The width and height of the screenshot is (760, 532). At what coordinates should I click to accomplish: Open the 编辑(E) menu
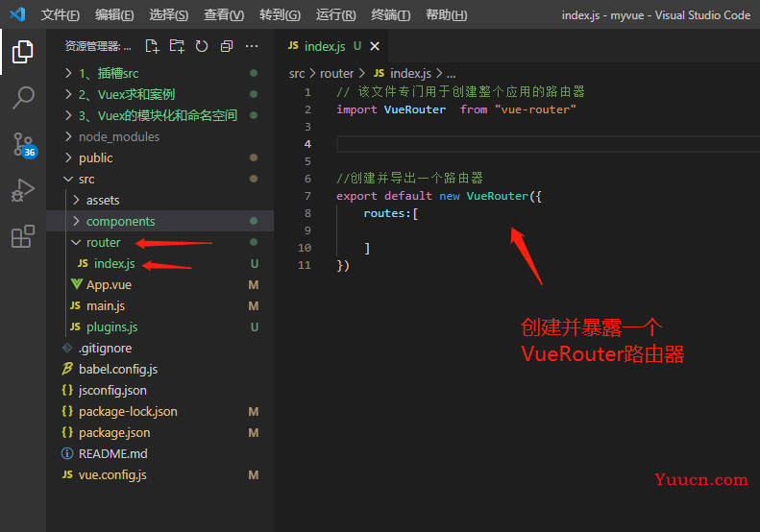[114, 15]
